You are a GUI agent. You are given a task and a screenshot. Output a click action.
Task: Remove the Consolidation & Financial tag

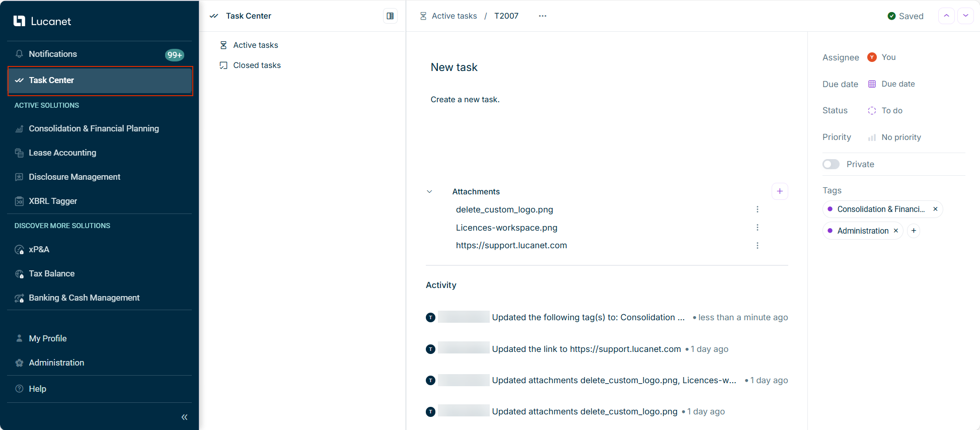point(935,209)
